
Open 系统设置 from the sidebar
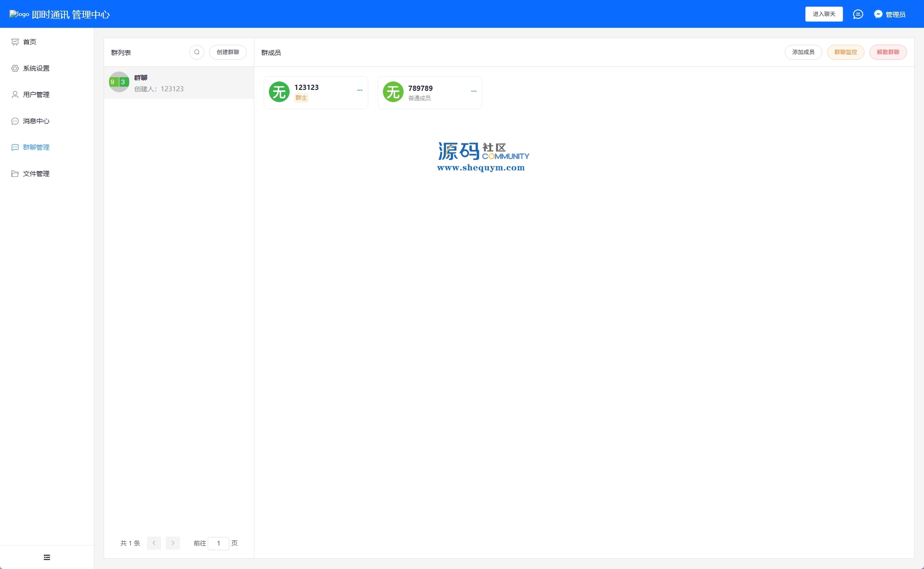pyautogui.click(x=36, y=68)
